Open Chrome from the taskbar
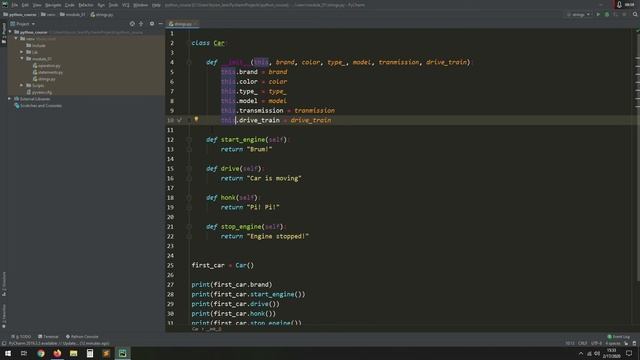Screen dimensions: 640x360 [41, 353]
